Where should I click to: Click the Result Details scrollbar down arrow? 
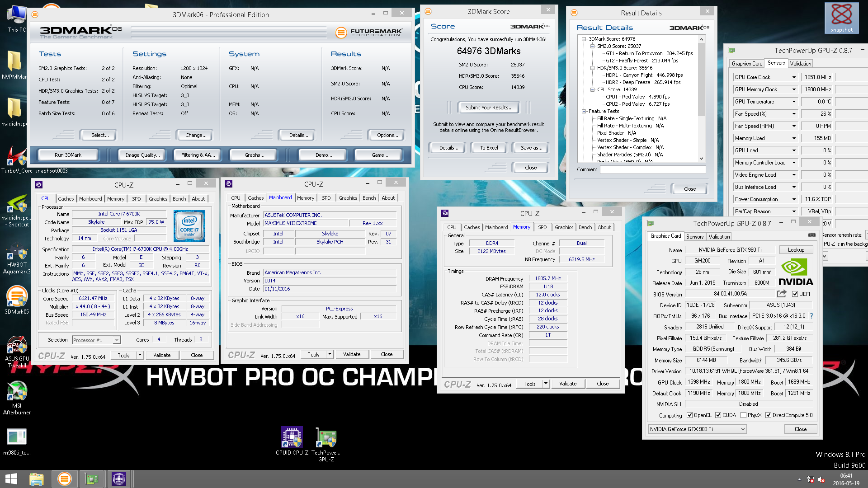tap(701, 159)
